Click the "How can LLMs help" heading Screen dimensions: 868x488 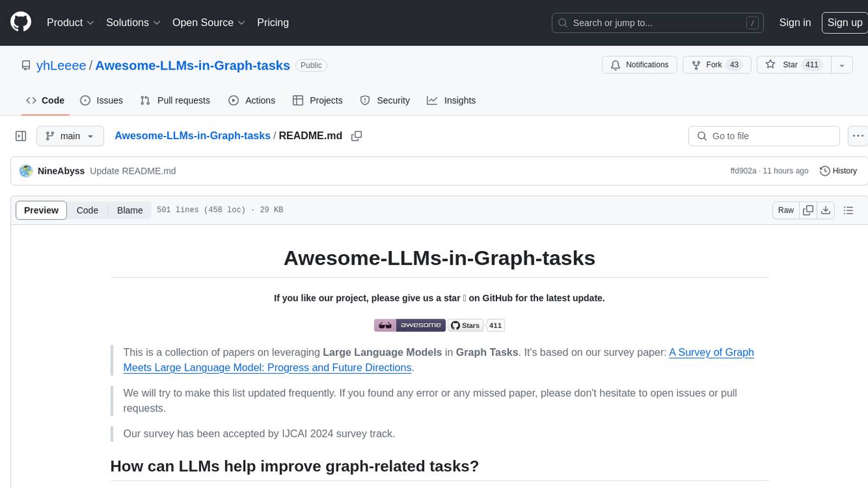click(294, 466)
